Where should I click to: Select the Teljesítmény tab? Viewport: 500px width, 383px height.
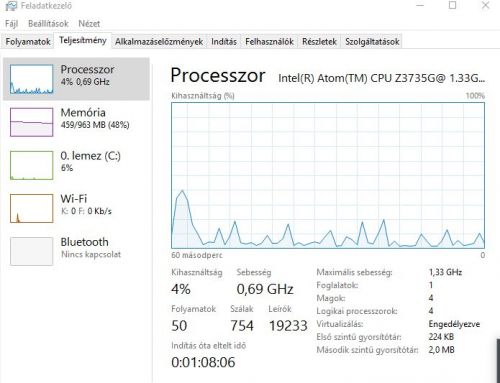(x=83, y=41)
